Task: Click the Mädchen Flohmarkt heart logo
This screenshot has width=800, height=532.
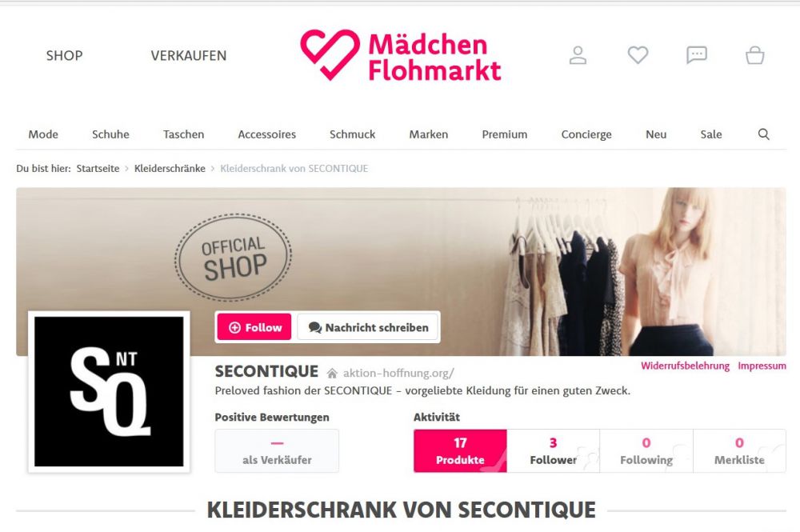Action: pos(330,54)
